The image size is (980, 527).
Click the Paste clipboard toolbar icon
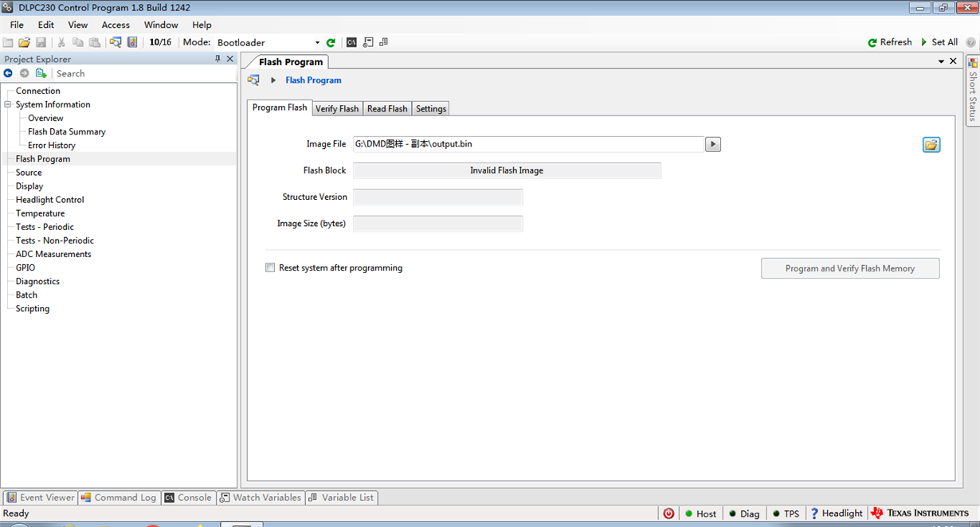[95, 42]
